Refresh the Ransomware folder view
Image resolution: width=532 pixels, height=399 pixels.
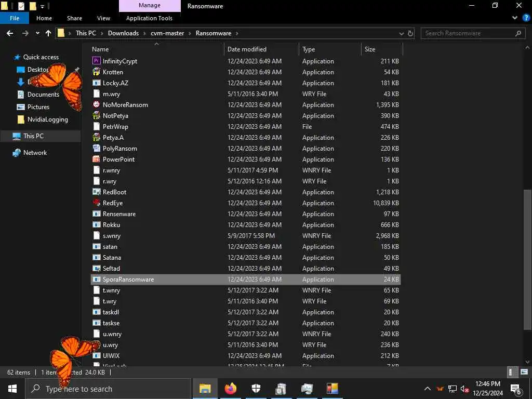point(410,33)
